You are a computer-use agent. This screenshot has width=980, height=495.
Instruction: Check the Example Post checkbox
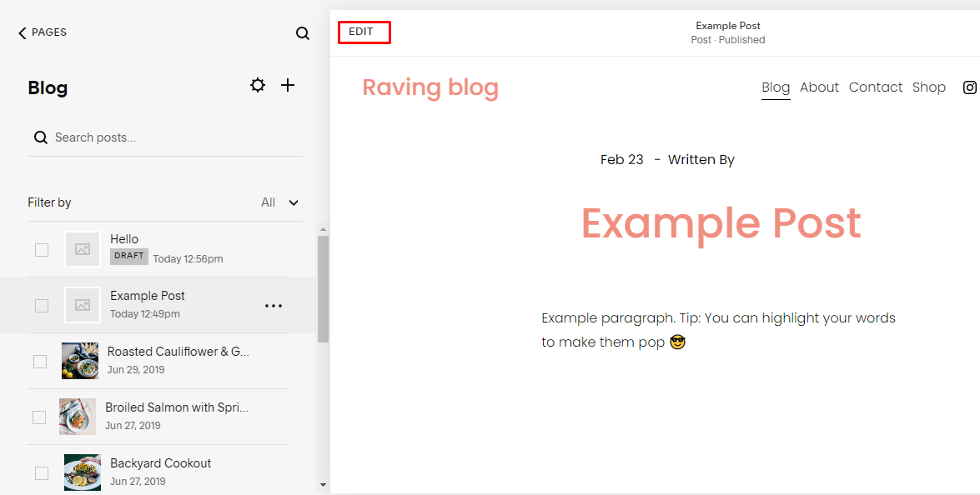click(x=42, y=305)
